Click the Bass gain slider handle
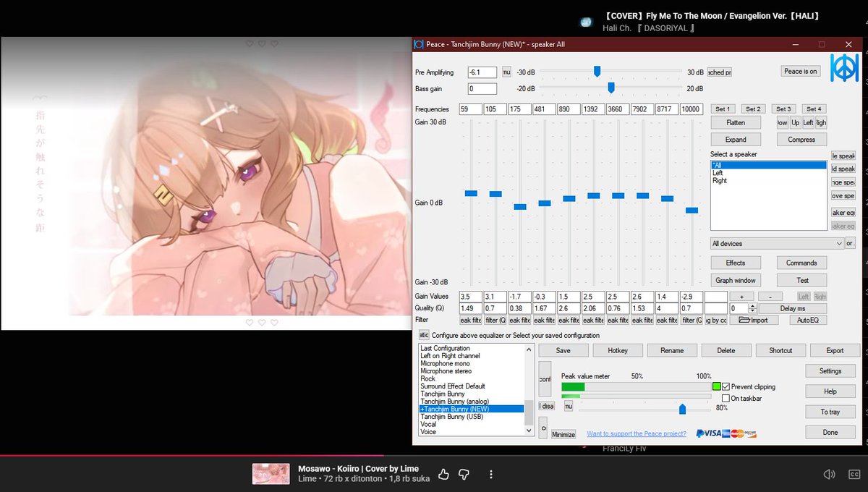The width and height of the screenshot is (868, 492). click(611, 88)
